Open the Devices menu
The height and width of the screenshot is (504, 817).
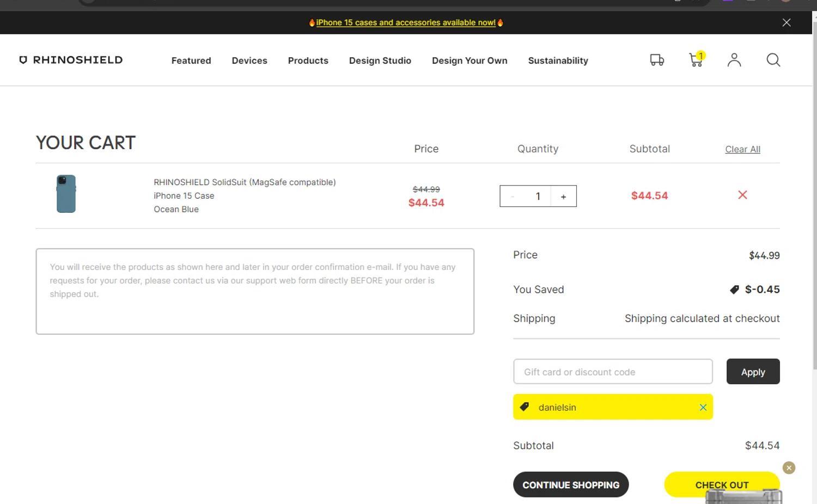[x=249, y=60]
